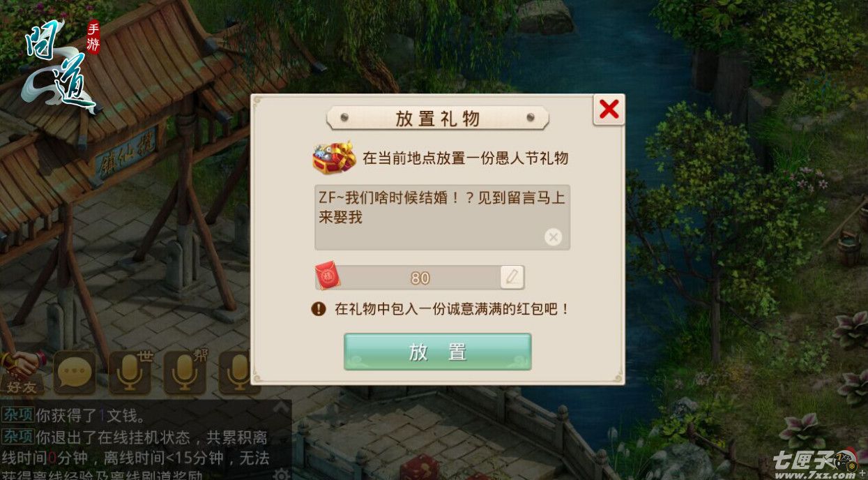Click the red gift box on the ground
The height and width of the screenshot is (480, 868).
[419, 467]
